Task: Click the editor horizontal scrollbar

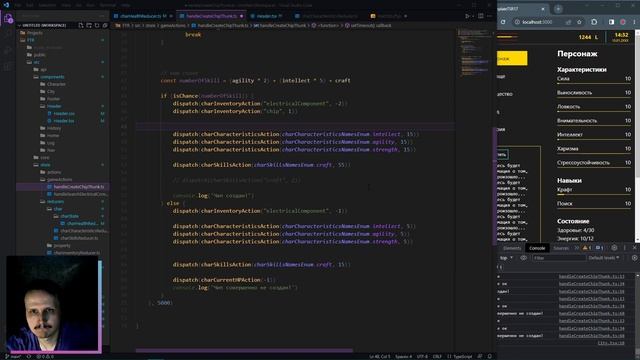Action: (x=244, y=350)
